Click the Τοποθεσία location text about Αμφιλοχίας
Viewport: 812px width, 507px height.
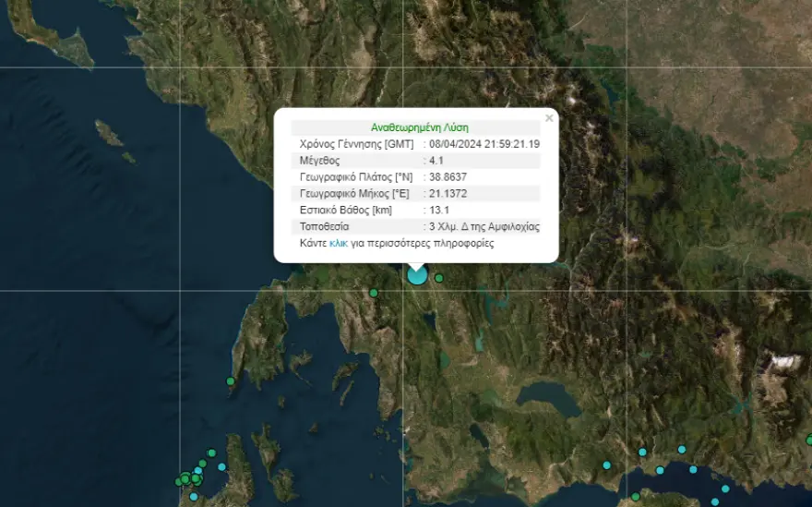click(484, 227)
